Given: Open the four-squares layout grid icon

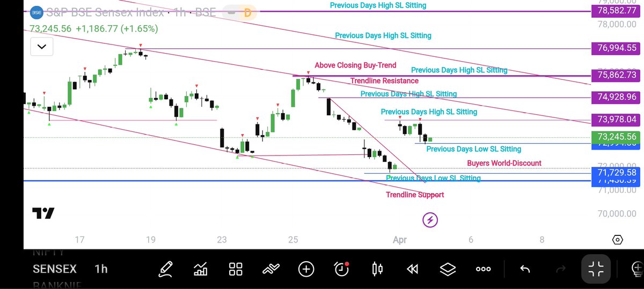Looking at the screenshot, I should [236, 269].
